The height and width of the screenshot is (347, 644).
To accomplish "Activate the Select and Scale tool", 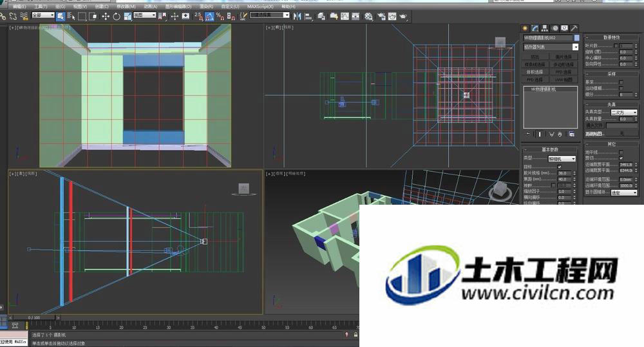I will click(128, 16).
